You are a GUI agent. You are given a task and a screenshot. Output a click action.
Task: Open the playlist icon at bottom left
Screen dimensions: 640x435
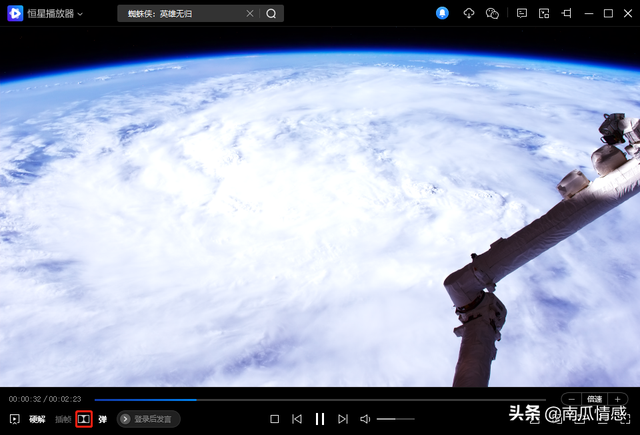(15, 419)
